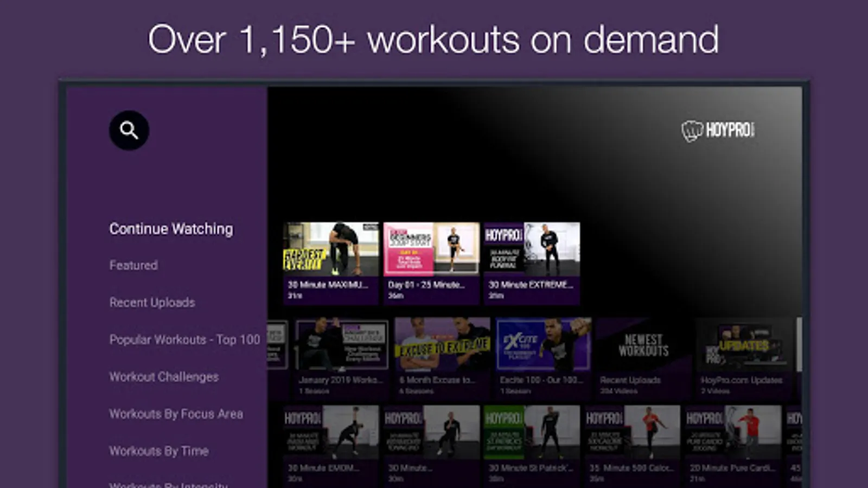
Task: Click the HoyPro logo
Action: click(718, 131)
